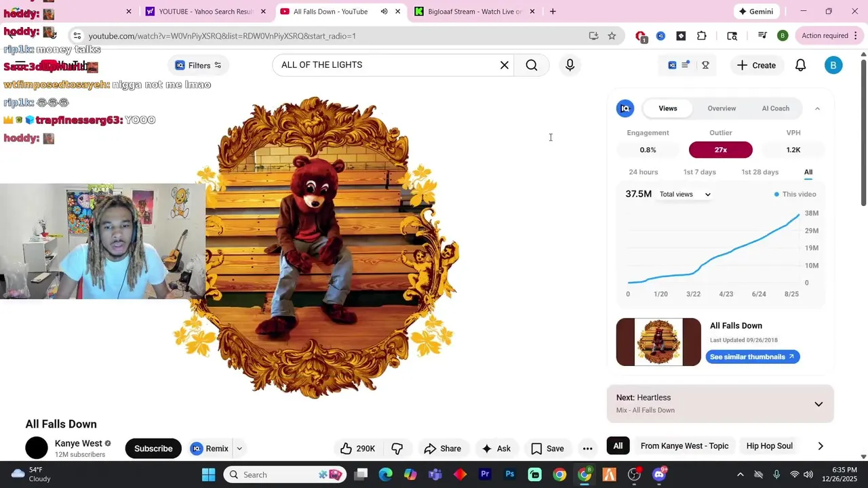Switch to the AI Coach tab
This screenshot has height=488, width=868.
[775, 108]
